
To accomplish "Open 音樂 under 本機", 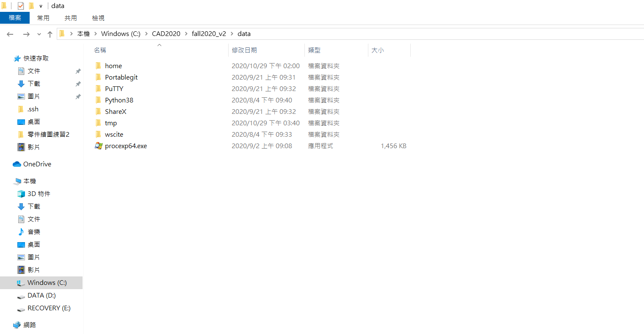I will pos(34,232).
